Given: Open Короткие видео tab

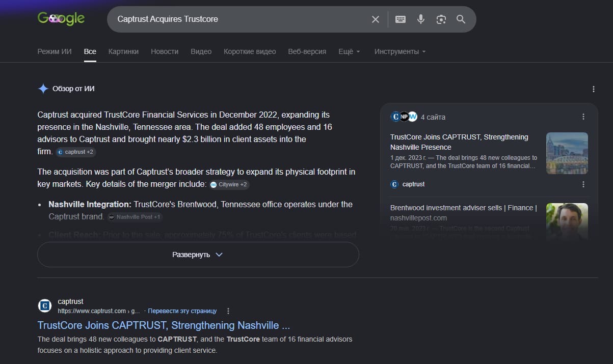Looking at the screenshot, I should point(250,51).
